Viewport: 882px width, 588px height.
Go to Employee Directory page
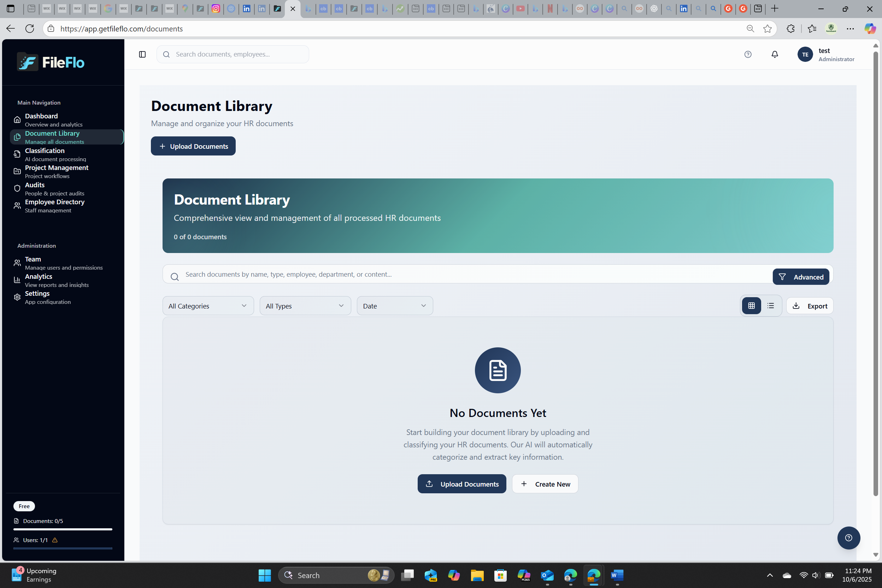[x=54, y=202]
